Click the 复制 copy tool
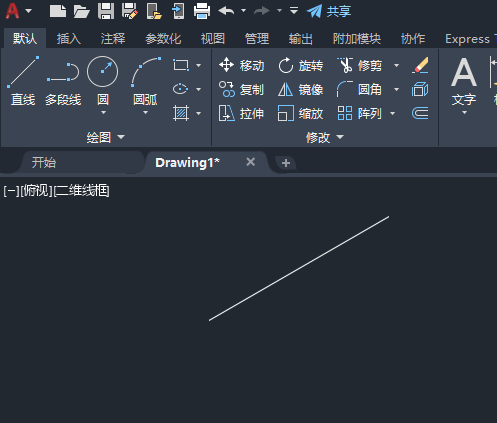Screen dimensions: 497x423 click(x=242, y=89)
